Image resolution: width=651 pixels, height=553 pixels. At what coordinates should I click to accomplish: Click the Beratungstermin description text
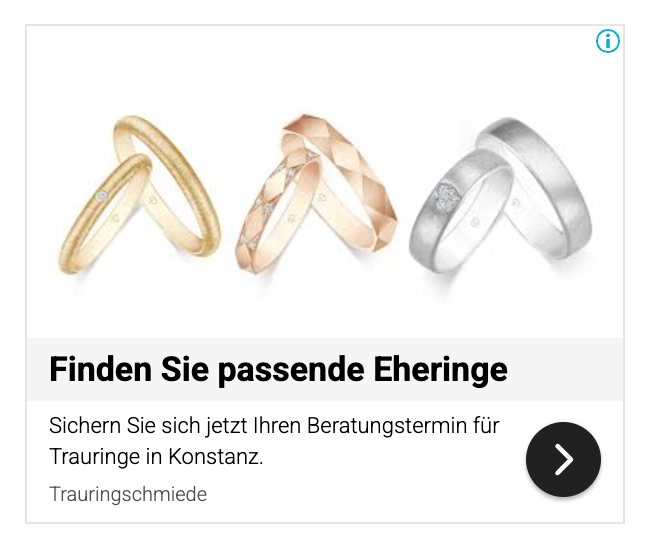coord(274,441)
